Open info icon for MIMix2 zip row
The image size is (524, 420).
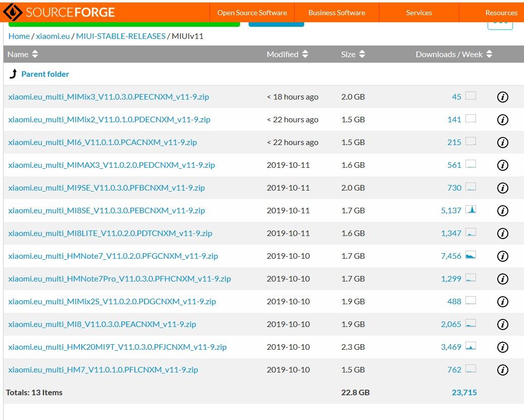(503, 120)
